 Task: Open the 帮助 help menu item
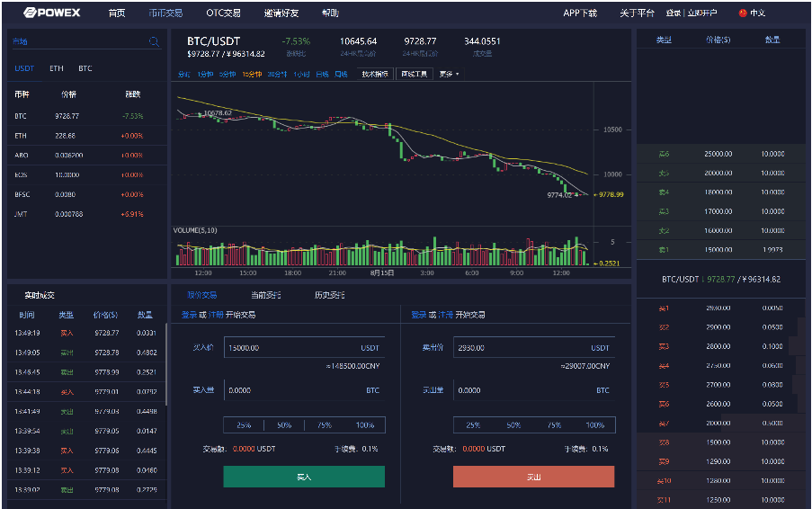point(330,13)
